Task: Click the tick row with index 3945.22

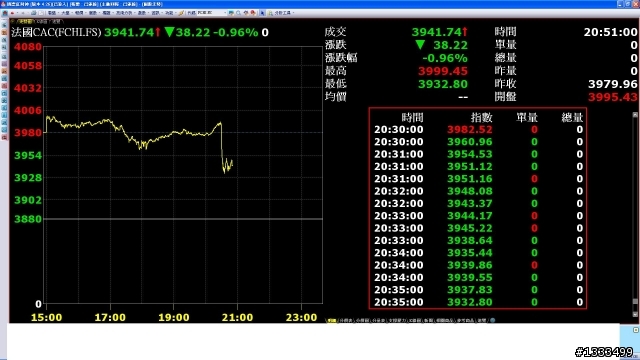Action: click(x=478, y=228)
